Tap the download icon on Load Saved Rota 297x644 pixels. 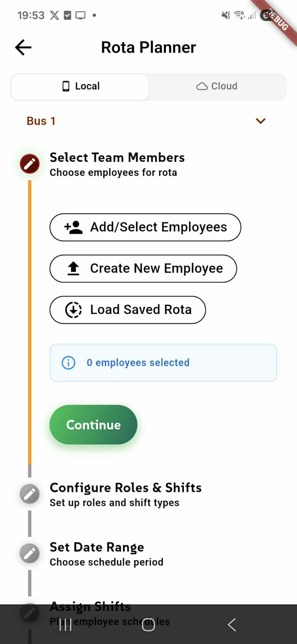(73, 310)
